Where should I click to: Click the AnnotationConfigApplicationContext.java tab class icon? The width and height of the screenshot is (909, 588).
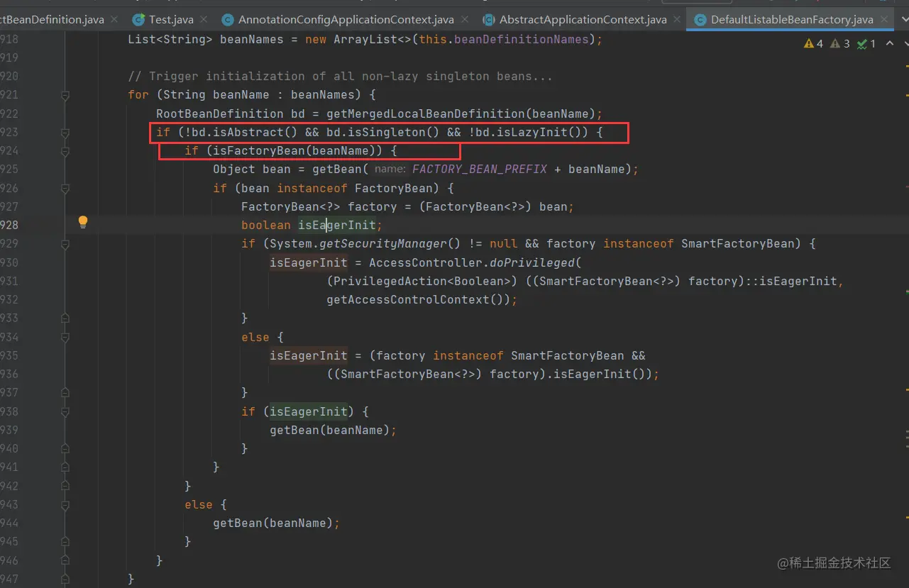pyautogui.click(x=228, y=20)
